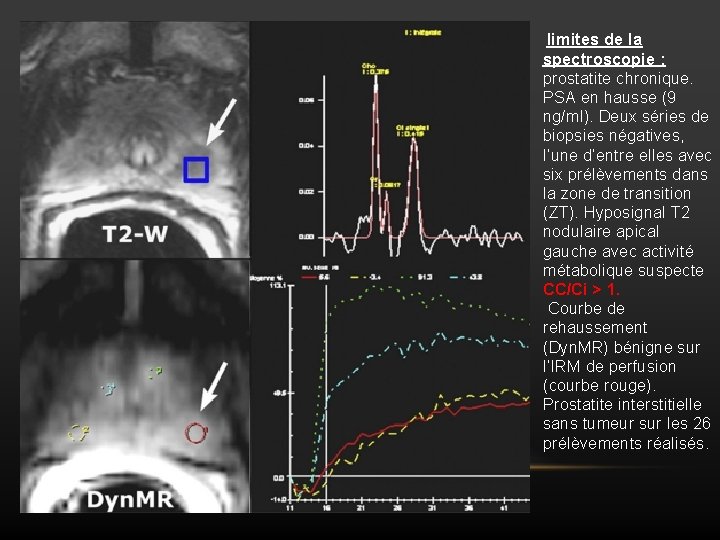Click the 'T2-W' label on upper image
Screen dimensions: 720x540
coord(135,234)
